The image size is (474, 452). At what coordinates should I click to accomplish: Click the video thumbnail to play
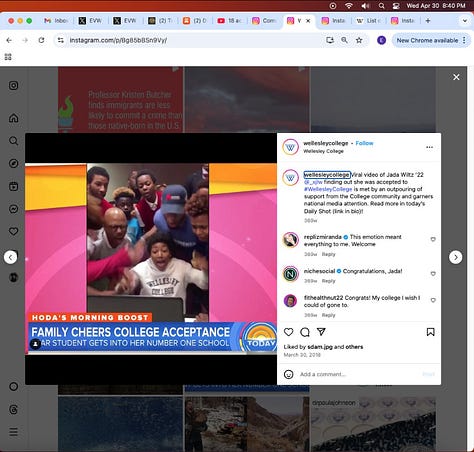pyautogui.click(x=151, y=259)
